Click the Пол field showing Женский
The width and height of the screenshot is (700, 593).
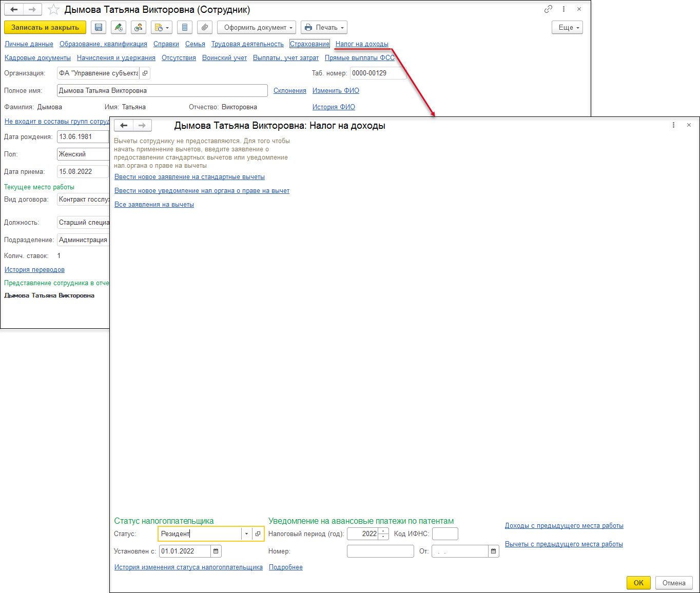tap(83, 154)
